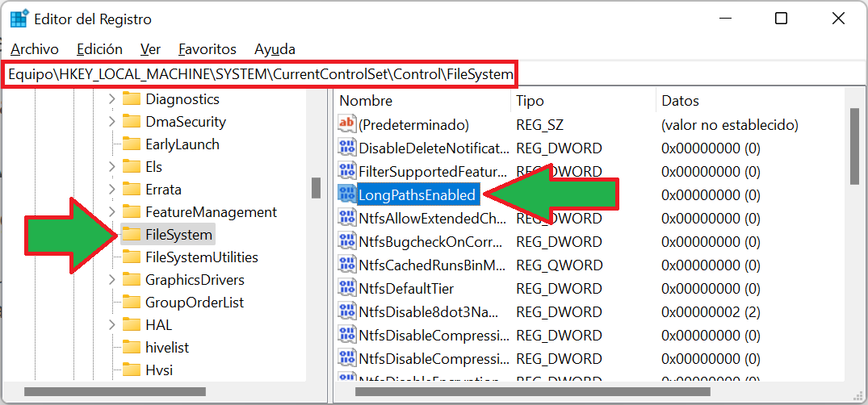Expand the FeatureManagement key

[x=111, y=212]
